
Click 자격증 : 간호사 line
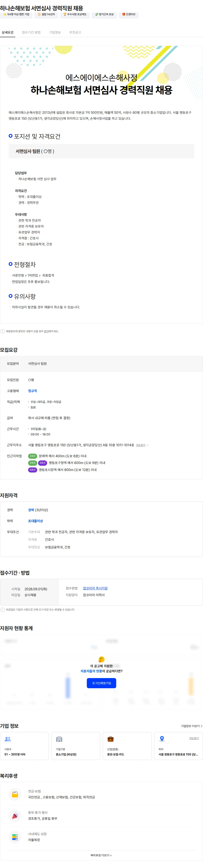(29, 238)
